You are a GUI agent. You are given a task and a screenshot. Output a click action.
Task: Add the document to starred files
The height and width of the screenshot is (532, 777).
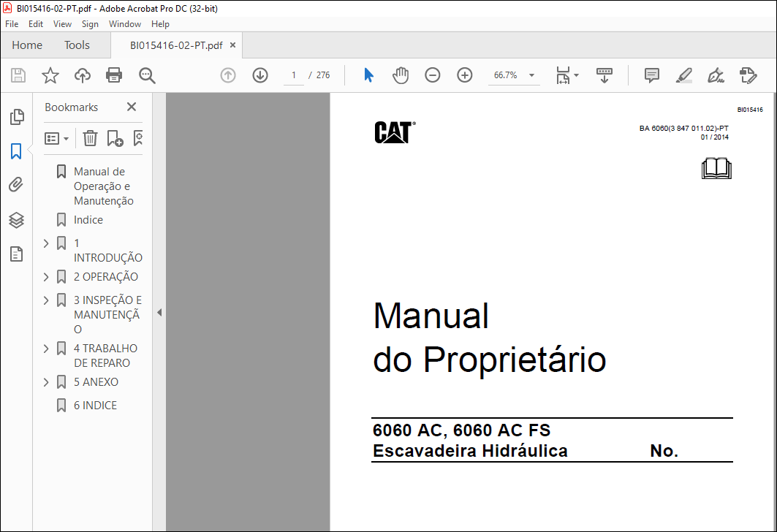tap(50, 75)
